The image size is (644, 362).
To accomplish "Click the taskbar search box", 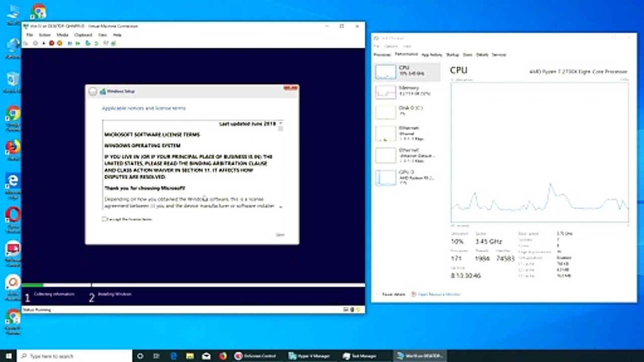I will [74, 355].
